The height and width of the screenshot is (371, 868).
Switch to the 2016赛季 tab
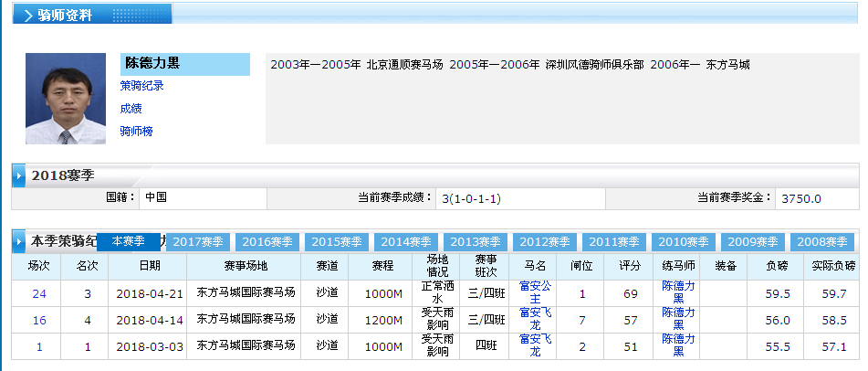[267, 242]
